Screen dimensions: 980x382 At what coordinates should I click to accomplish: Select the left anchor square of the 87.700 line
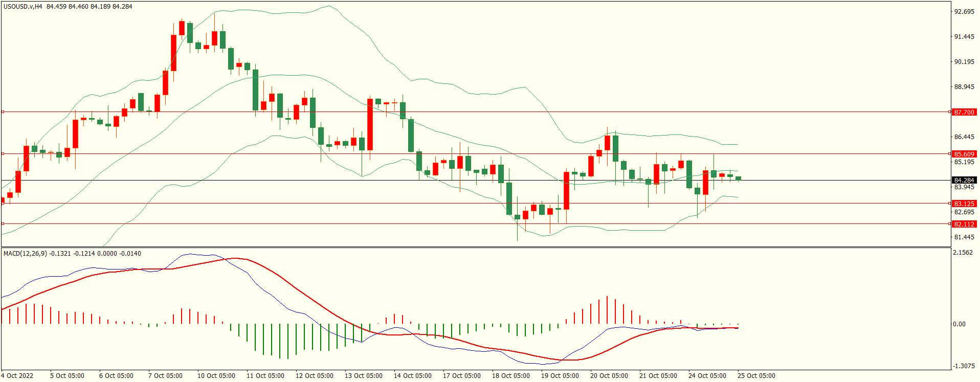coord(3,111)
